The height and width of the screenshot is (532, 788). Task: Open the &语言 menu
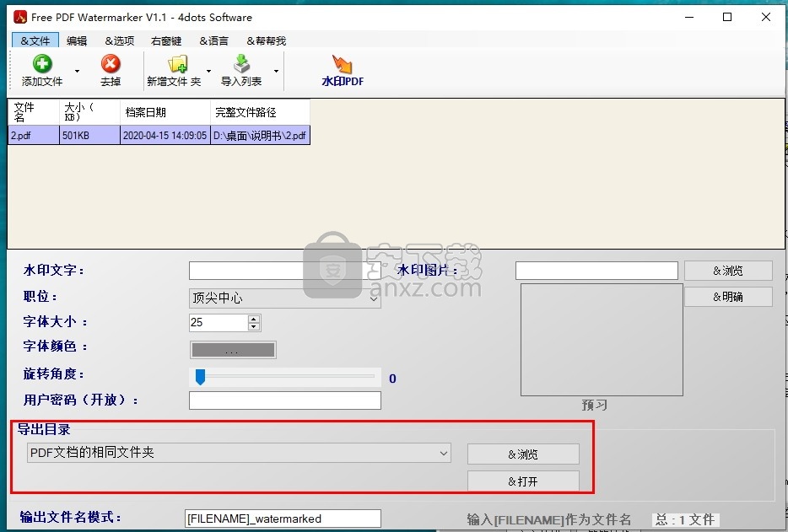(213, 40)
